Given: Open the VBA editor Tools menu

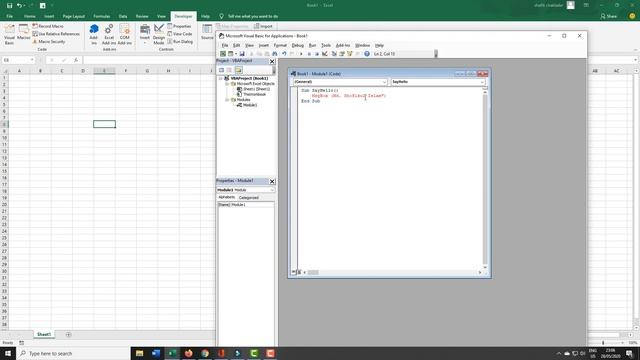Looking at the screenshot, I should tap(326, 45).
